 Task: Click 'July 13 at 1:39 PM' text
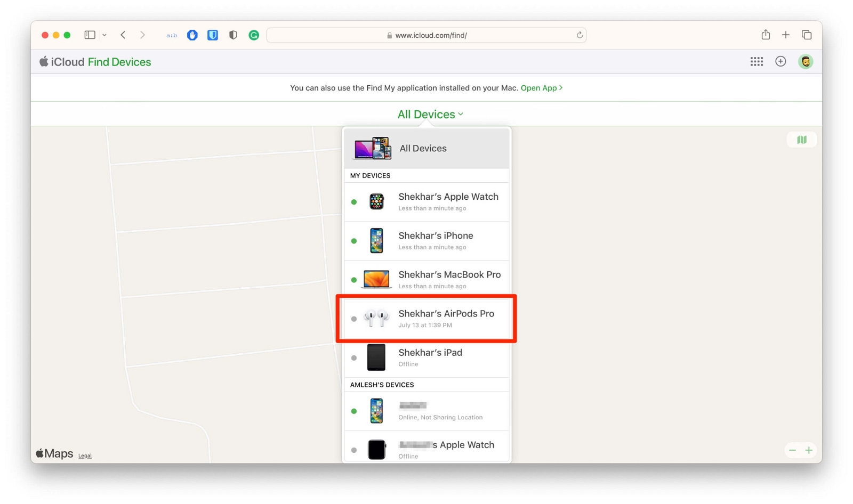point(425,325)
